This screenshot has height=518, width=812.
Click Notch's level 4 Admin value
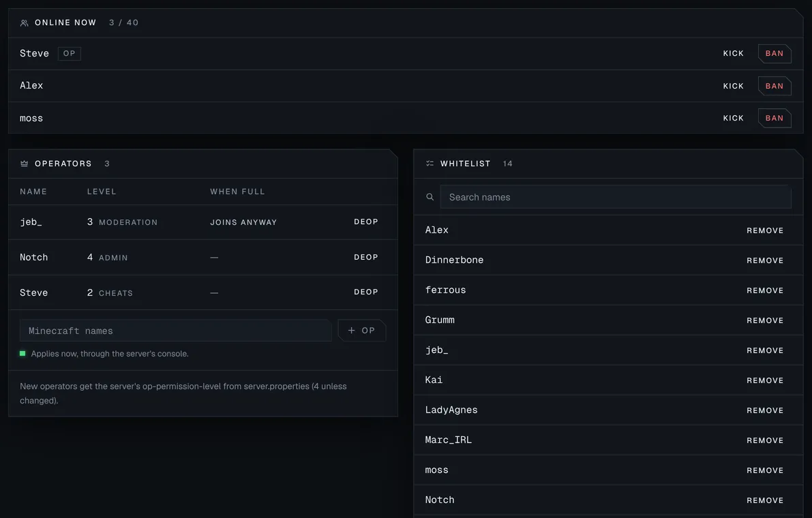coord(107,257)
